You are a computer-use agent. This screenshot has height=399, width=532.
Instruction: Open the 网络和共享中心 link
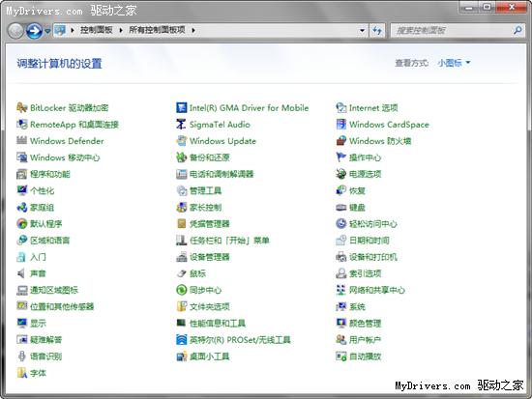377,290
